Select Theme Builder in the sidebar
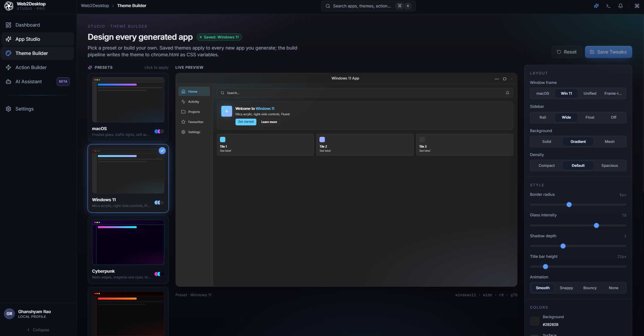Screen dimensions: 644x336 click(38, 53)
